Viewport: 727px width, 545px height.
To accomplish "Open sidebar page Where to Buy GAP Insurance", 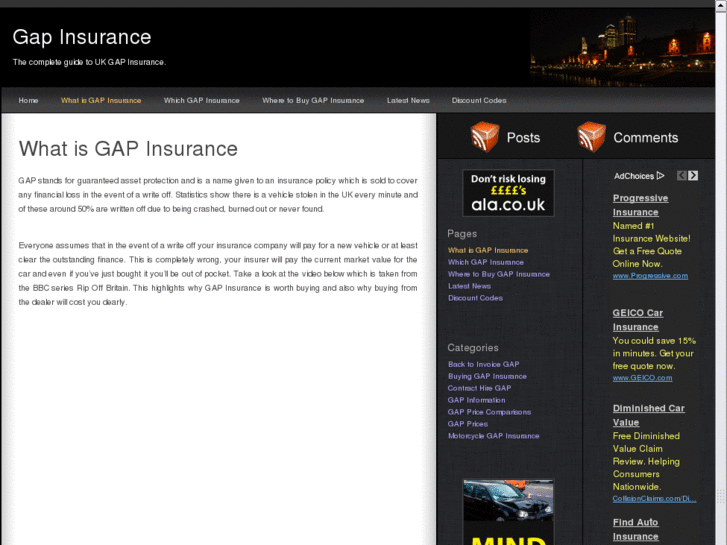I will tap(498, 274).
